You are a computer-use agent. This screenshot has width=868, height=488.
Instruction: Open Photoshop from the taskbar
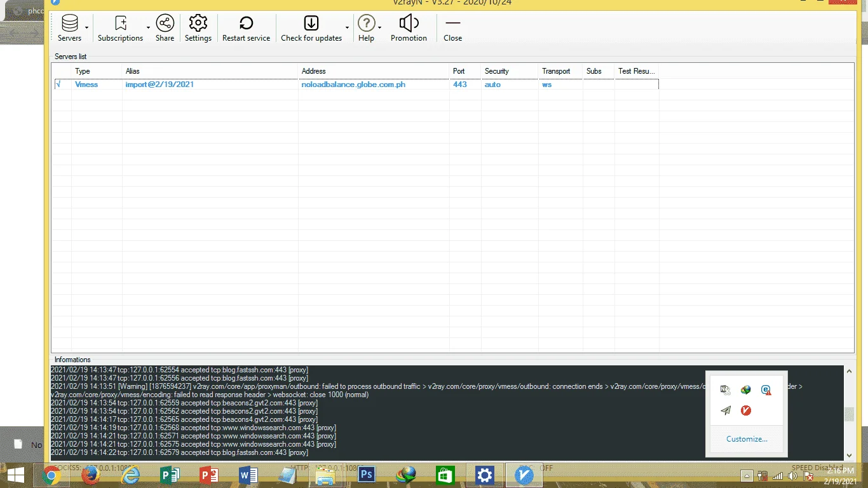click(x=367, y=475)
